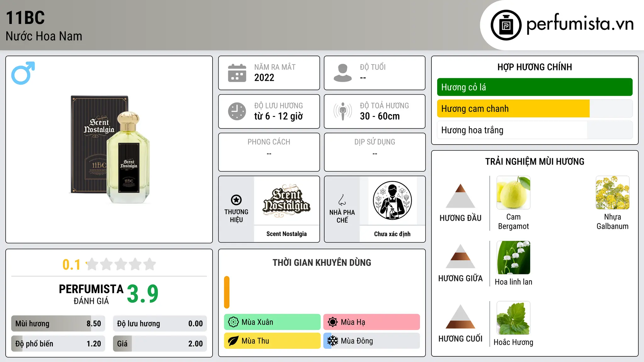Click the orange recommended-time vertical bar
Viewport: 644px width, 362px height.
click(227, 292)
